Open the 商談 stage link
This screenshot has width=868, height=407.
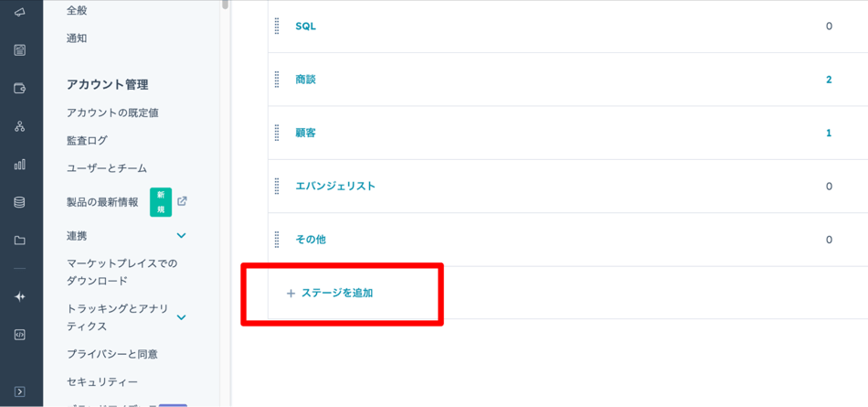point(305,80)
